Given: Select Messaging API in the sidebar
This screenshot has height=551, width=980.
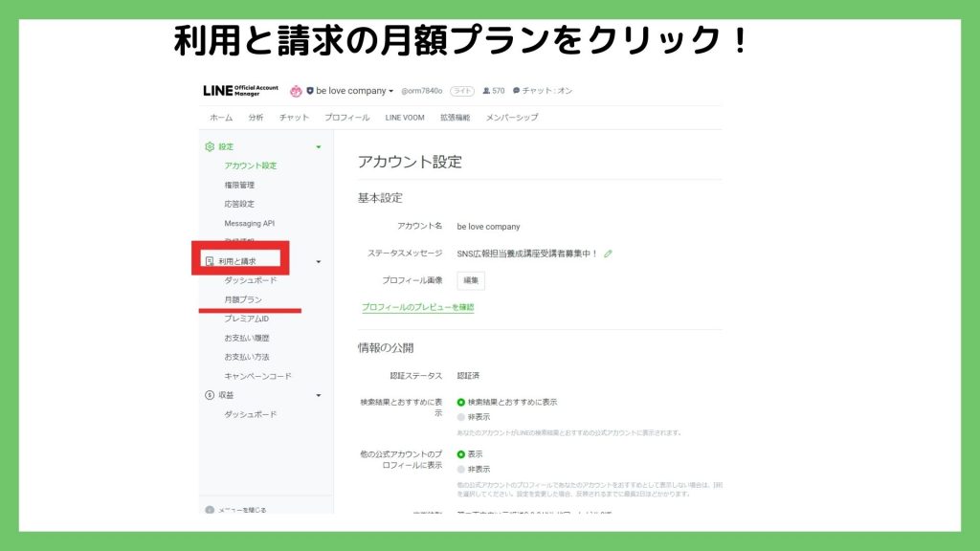Looking at the screenshot, I should click(x=250, y=224).
